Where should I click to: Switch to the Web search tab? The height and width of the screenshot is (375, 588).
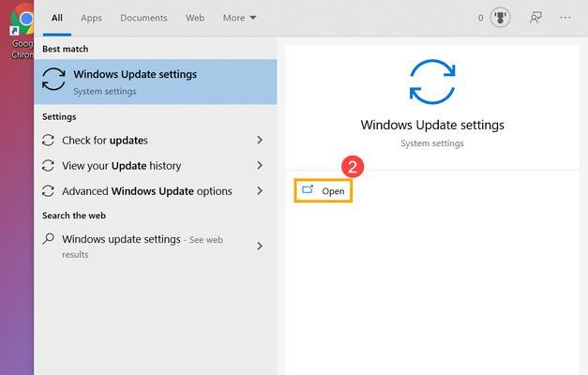(x=195, y=18)
